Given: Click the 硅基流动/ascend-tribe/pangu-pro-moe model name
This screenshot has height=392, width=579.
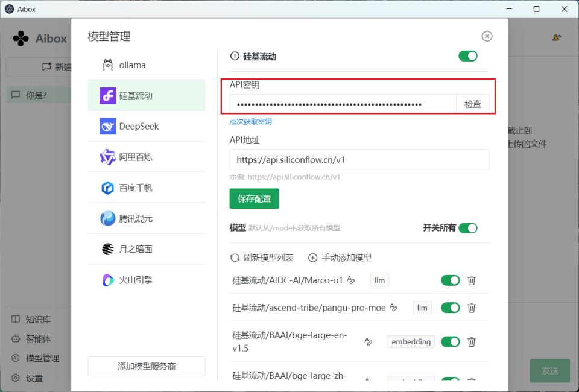Looking at the screenshot, I should tap(309, 308).
